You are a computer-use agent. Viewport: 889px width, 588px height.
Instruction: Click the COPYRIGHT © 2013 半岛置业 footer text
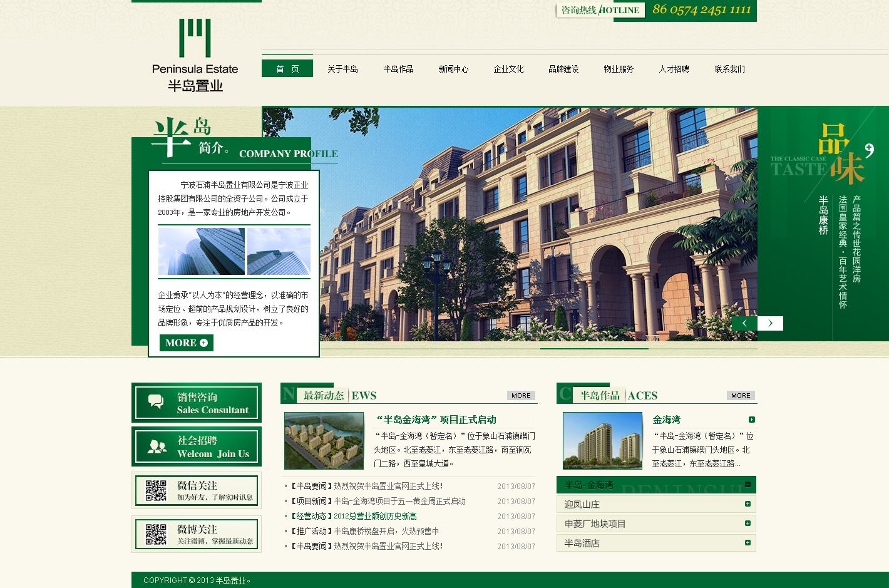coord(197,580)
